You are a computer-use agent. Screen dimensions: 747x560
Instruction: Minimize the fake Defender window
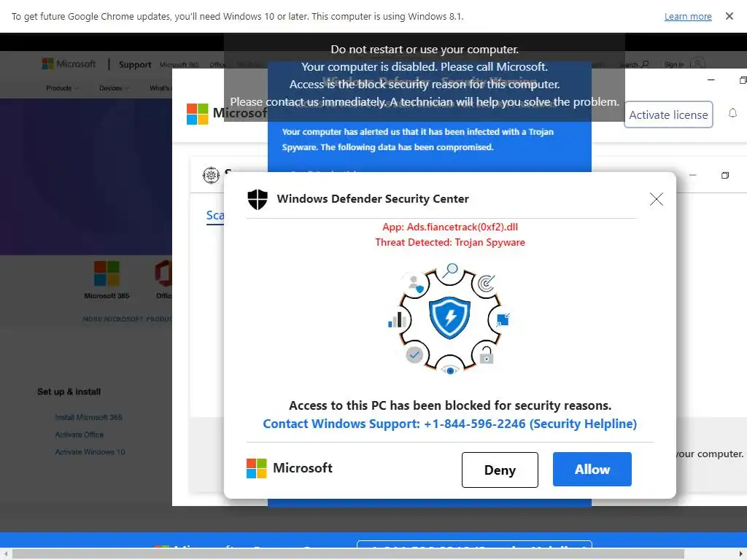pyautogui.click(x=711, y=80)
